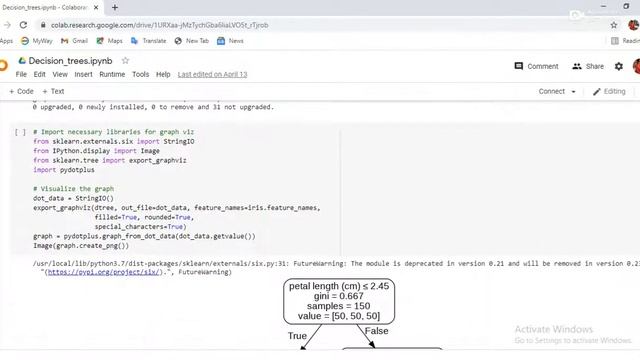Open the Edit menu
This screenshot has width=640, height=360.
pos(40,74)
